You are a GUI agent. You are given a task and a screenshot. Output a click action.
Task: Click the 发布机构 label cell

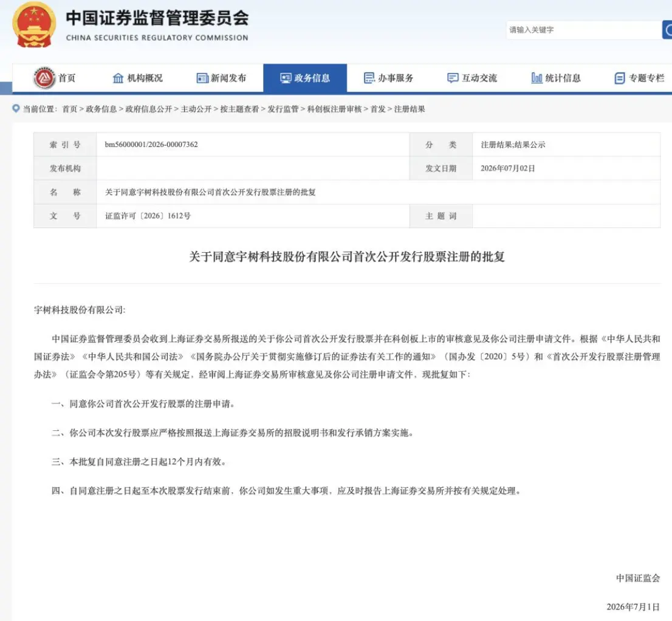point(65,168)
